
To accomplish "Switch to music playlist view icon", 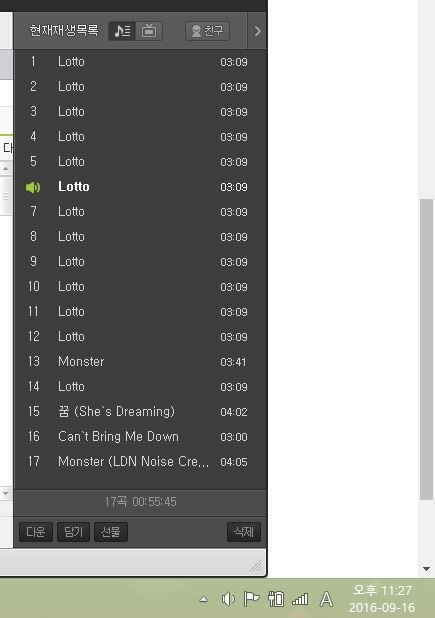I will (122, 31).
